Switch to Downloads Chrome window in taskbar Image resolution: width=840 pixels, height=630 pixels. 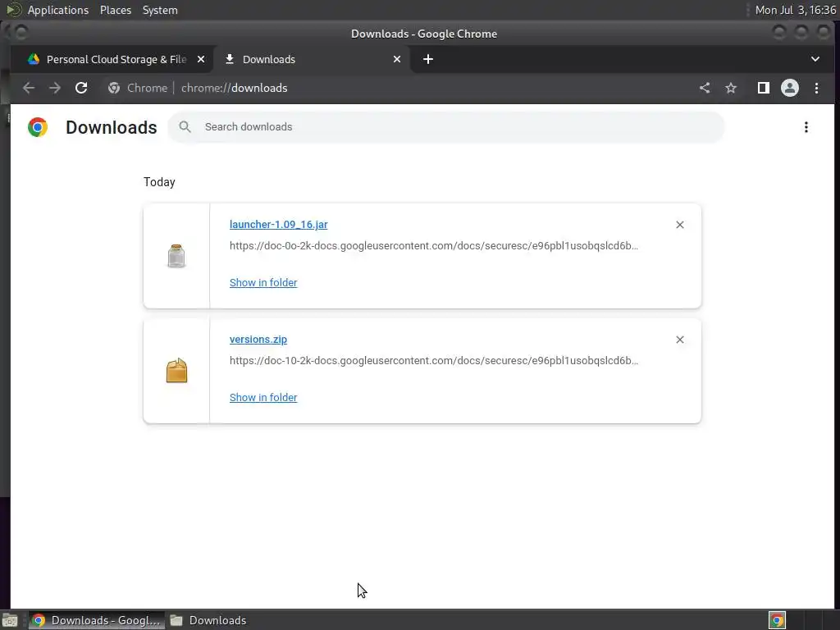(x=97, y=620)
